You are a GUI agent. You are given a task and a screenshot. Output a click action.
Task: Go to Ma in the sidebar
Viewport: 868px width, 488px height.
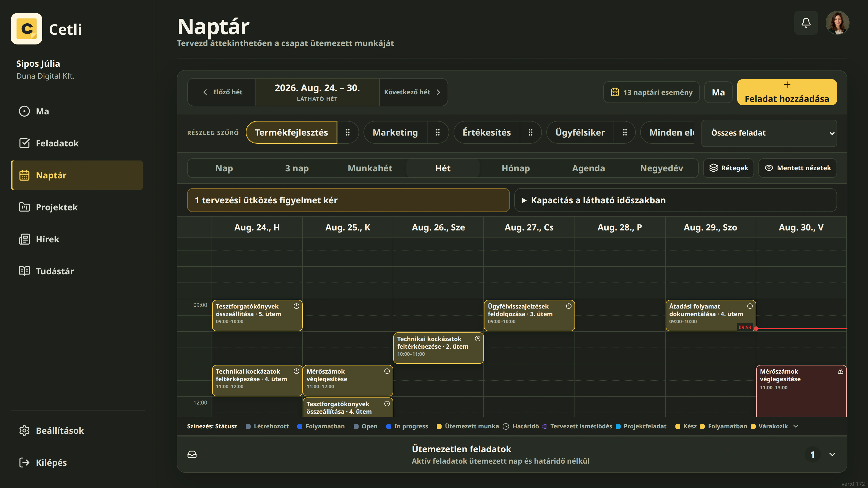pyautogui.click(x=77, y=111)
